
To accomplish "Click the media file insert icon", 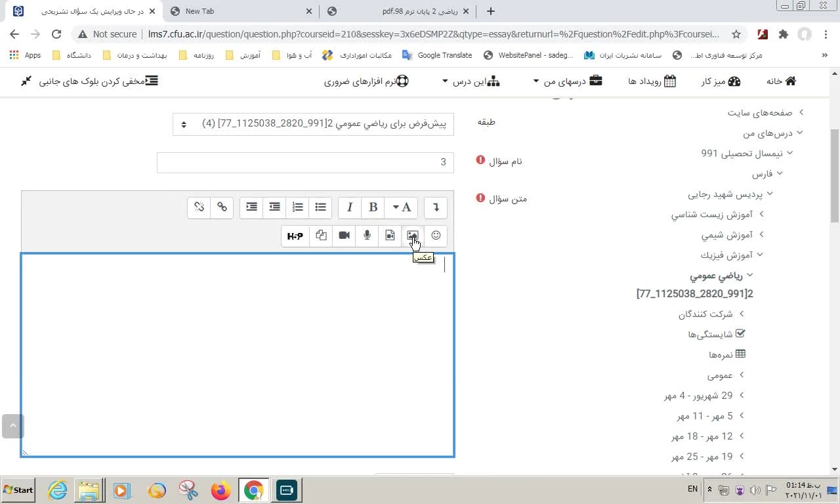I will pyautogui.click(x=390, y=236).
